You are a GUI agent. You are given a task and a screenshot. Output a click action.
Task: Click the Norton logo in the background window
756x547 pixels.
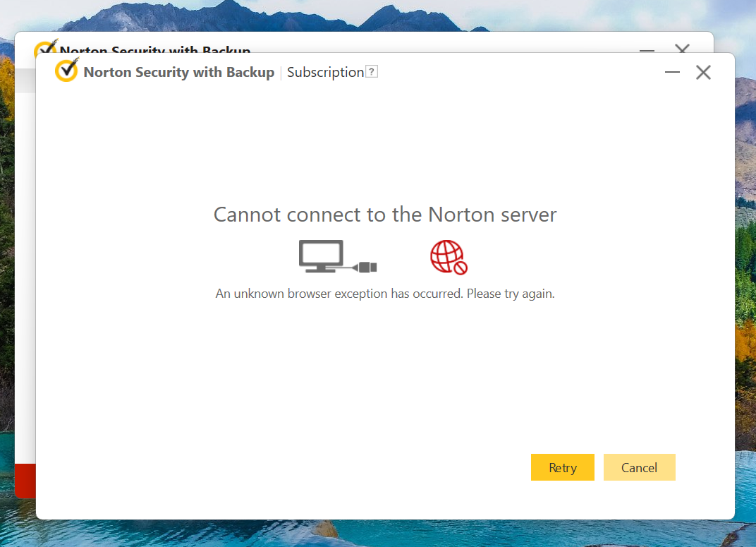45,47
